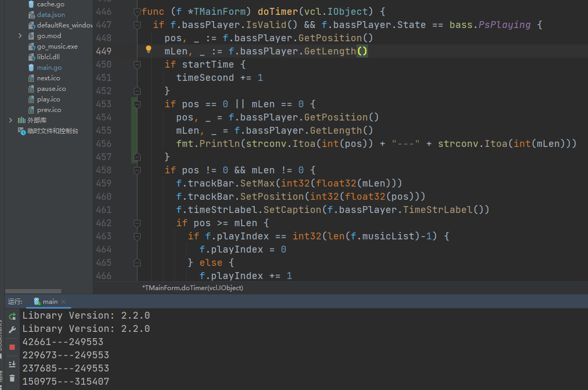Select next.ico in the project tree

click(48, 78)
